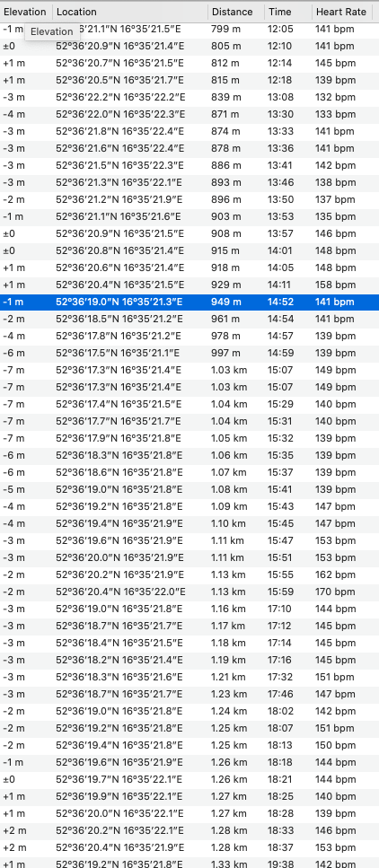Select the row timed 18:18
Image resolution: width=379 pixels, height=868 pixels.
pos(189,763)
